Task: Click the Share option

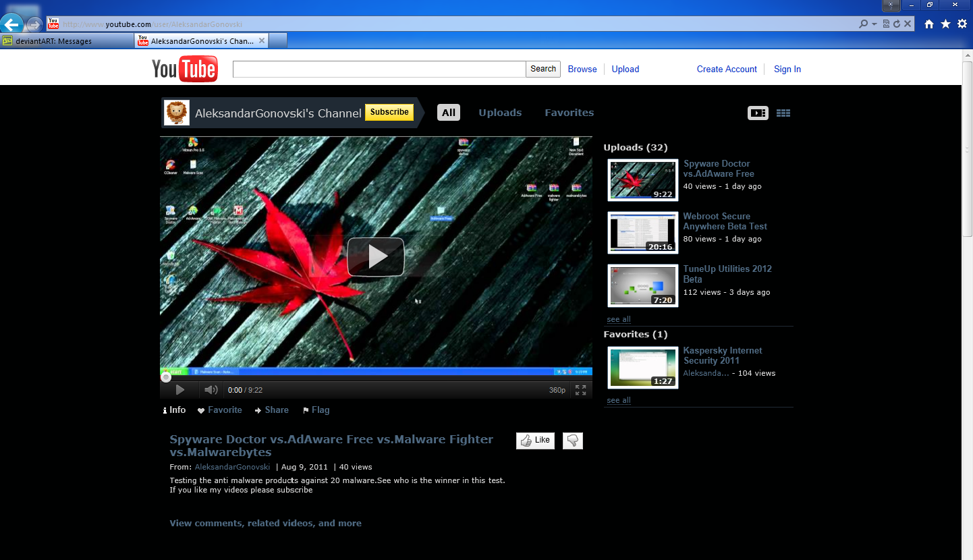Action: tap(272, 410)
